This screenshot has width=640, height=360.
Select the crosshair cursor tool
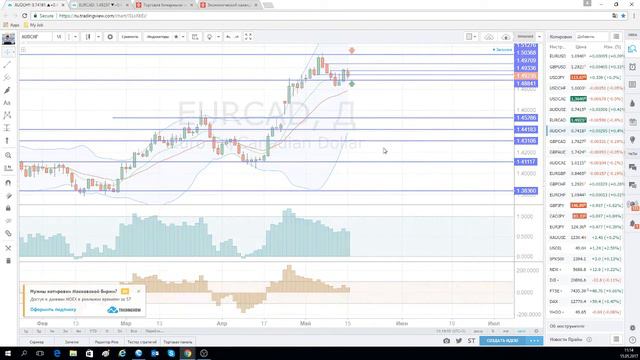click(7, 52)
